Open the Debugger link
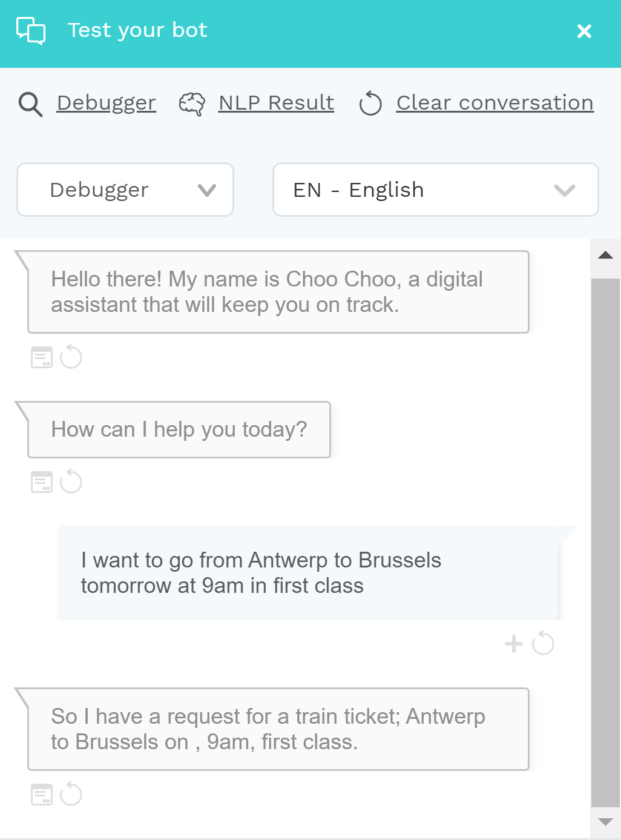 pyautogui.click(x=107, y=103)
